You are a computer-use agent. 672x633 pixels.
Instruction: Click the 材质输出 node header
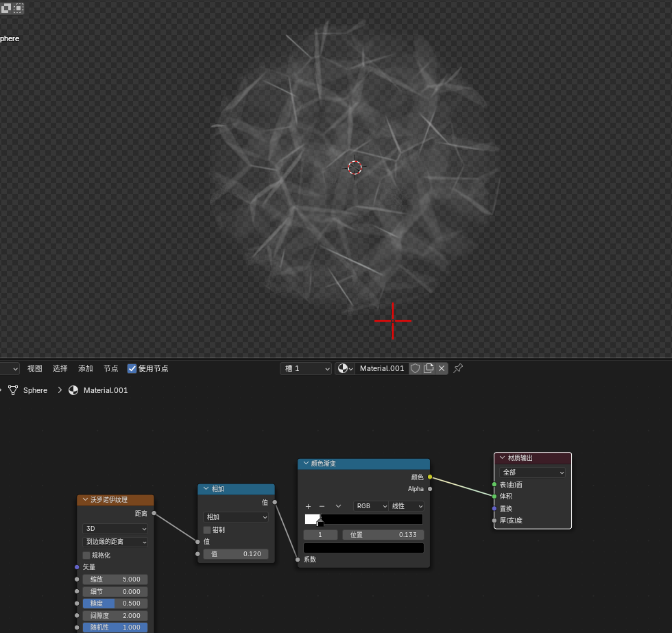tap(533, 457)
